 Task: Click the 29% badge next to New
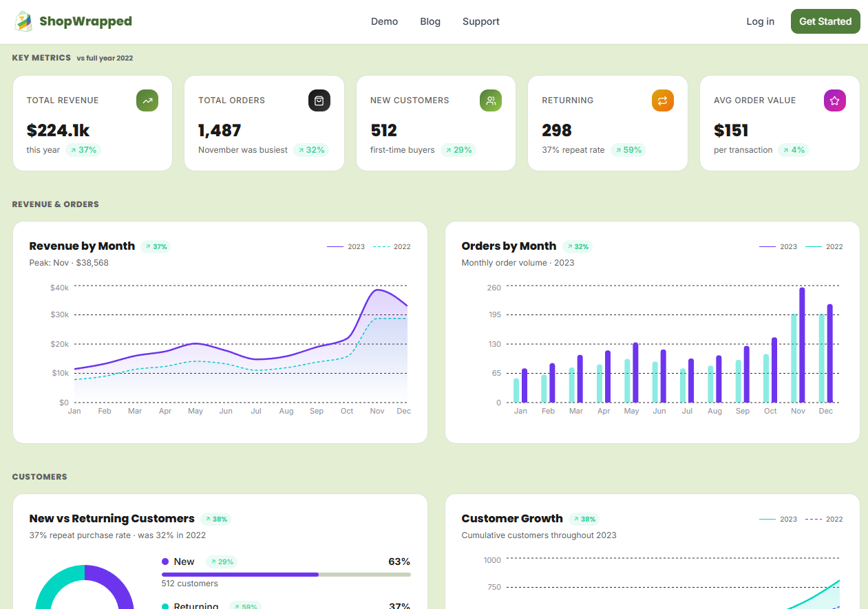(222, 562)
